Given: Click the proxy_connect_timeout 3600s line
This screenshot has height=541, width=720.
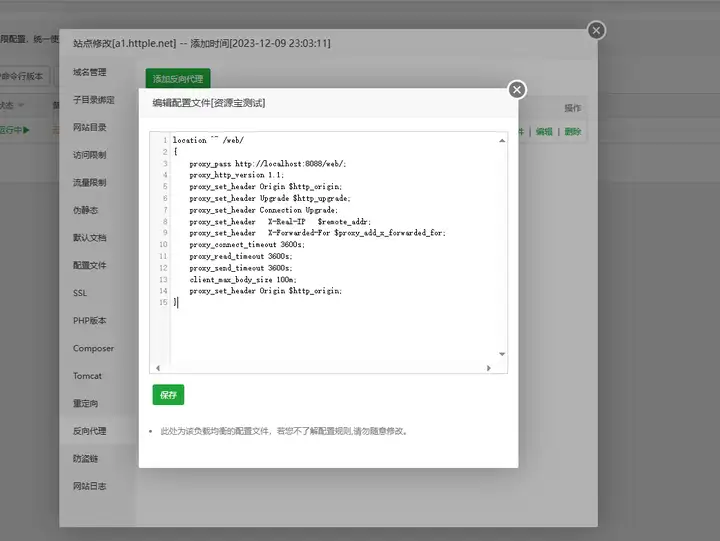Looking at the screenshot, I should click(247, 245).
